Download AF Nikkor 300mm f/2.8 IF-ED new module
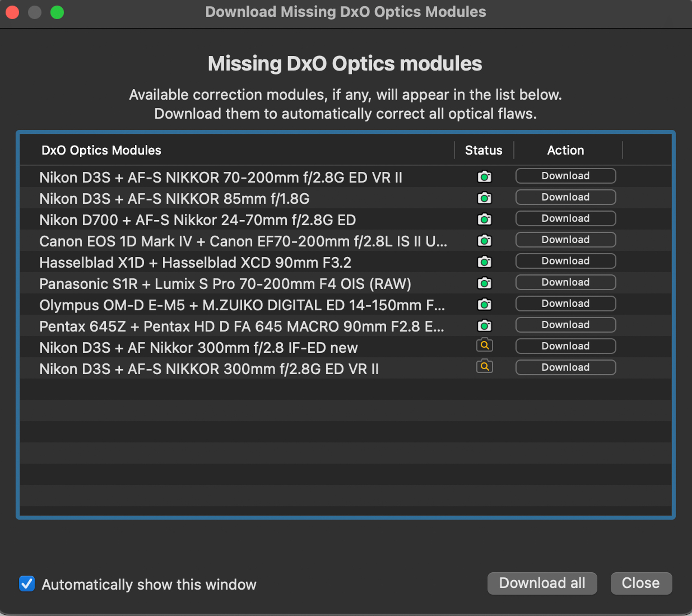Image resolution: width=692 pixels, height=616 pixels. point(565,346)
